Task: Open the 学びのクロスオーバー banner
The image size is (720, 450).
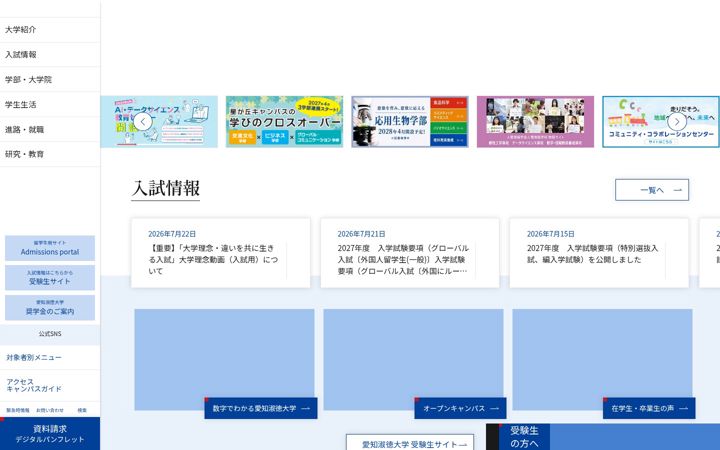Action: point(284,122)
